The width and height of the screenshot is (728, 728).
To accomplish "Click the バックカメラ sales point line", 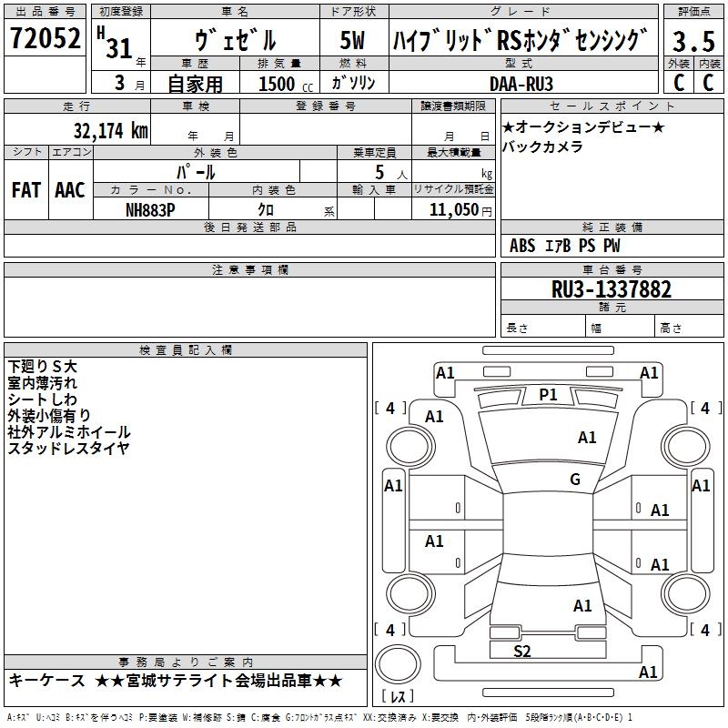I will click(542, 147).
